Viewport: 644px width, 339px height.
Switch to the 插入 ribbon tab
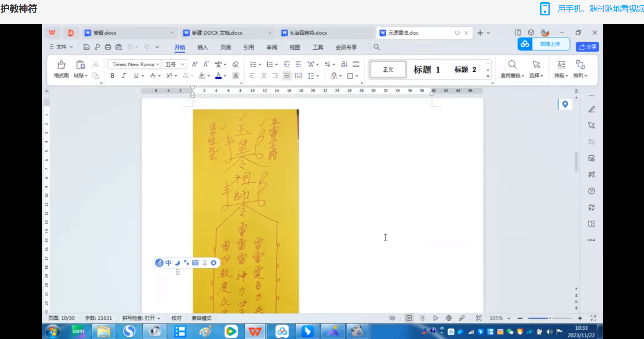pyautogui.click(x=202, y=47)
